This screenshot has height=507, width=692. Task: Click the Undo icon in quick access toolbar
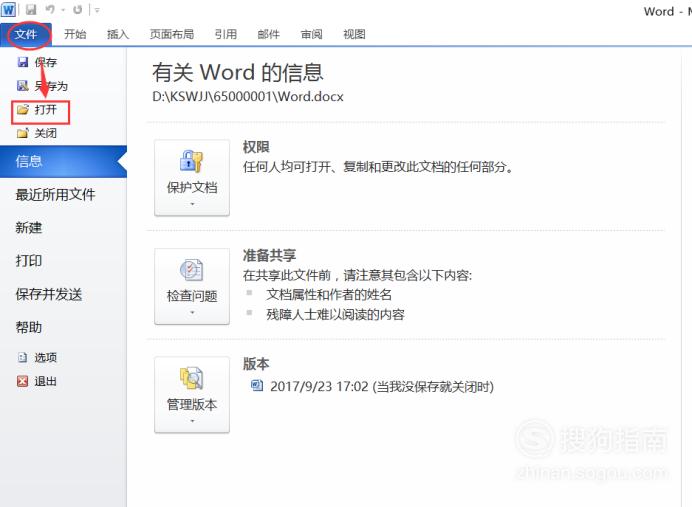coord(50,9)
